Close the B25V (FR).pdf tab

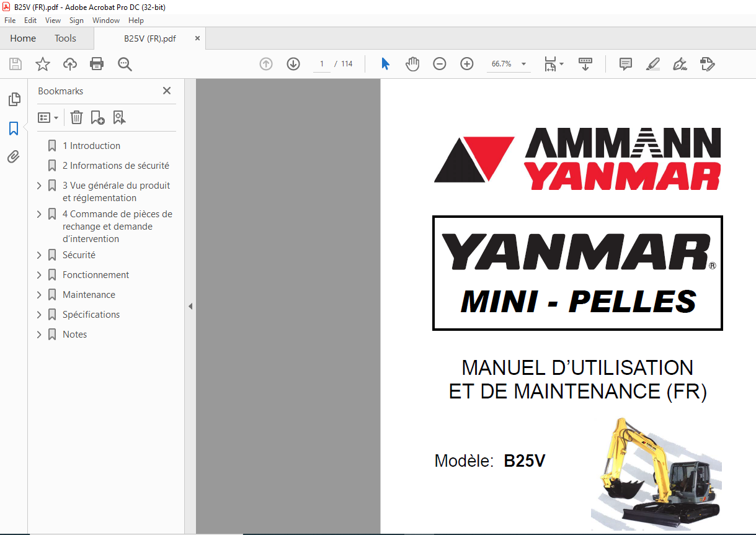198,38
